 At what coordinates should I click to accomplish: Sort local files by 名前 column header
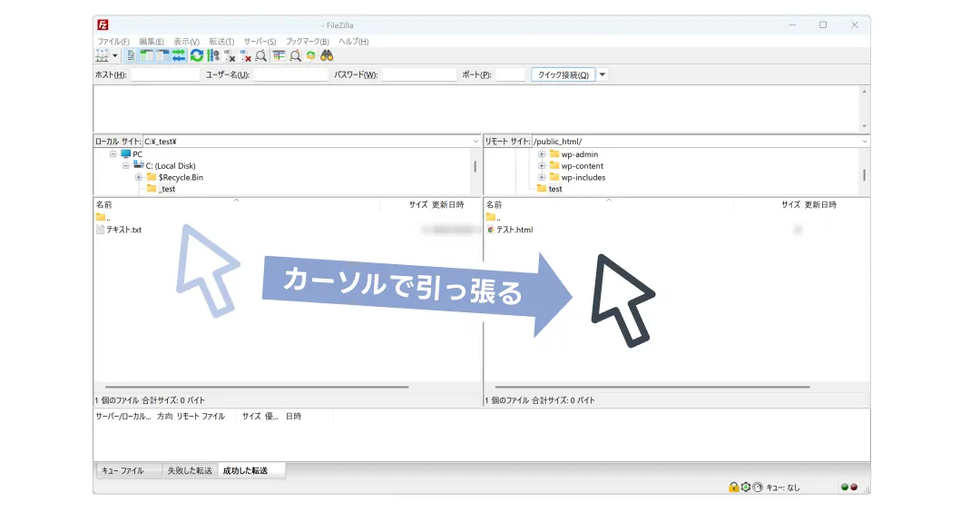pyautogui.click(x=103, y=204)
